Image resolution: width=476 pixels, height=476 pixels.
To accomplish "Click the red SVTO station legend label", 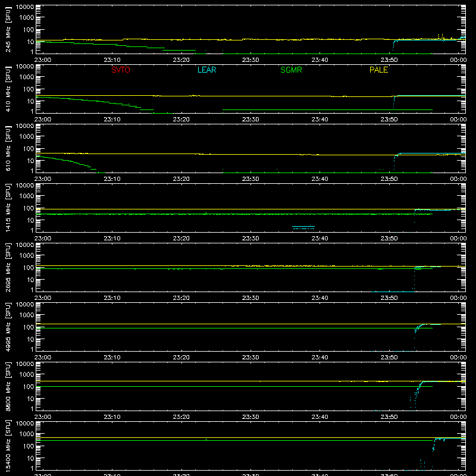I will (x=121, y=70).
